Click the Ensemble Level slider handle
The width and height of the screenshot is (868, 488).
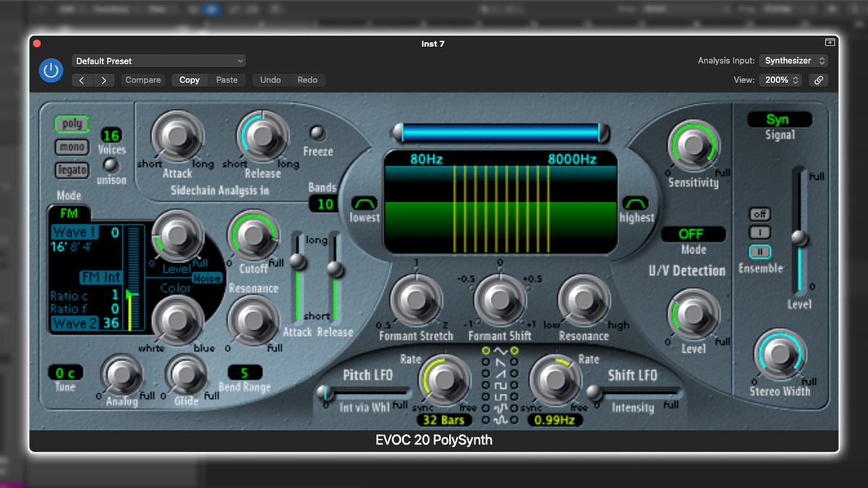800,237
